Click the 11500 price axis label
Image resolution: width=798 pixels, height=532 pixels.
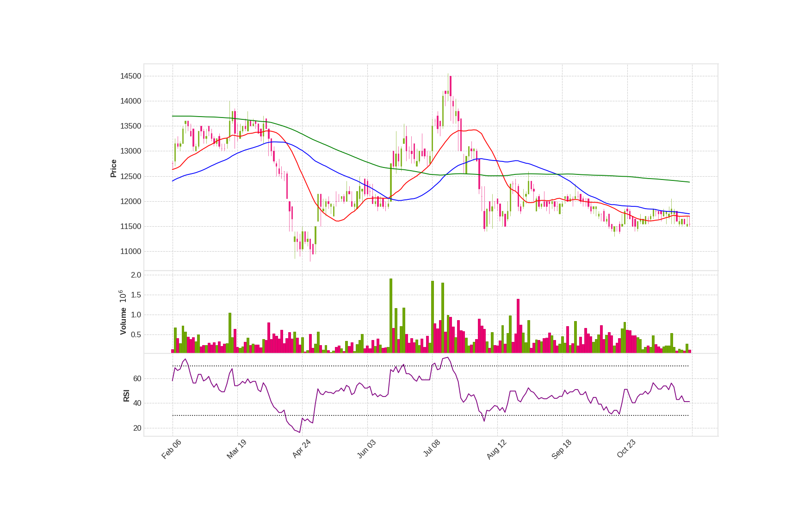coord(130,226)
